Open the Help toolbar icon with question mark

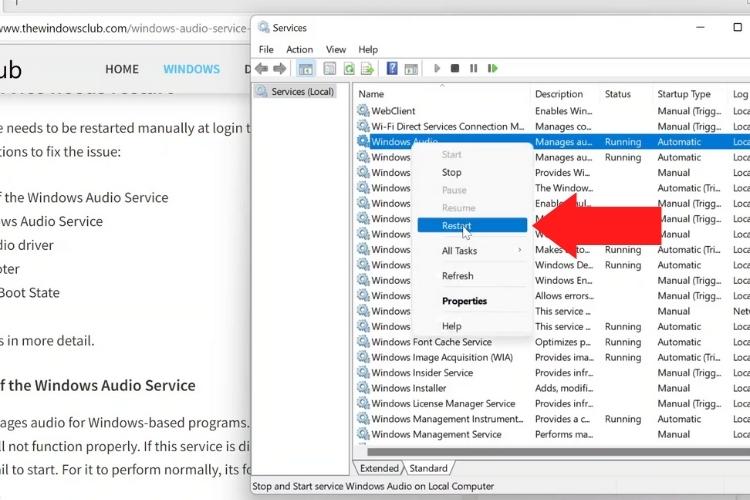pyautogui.click(x=392, y=68)
